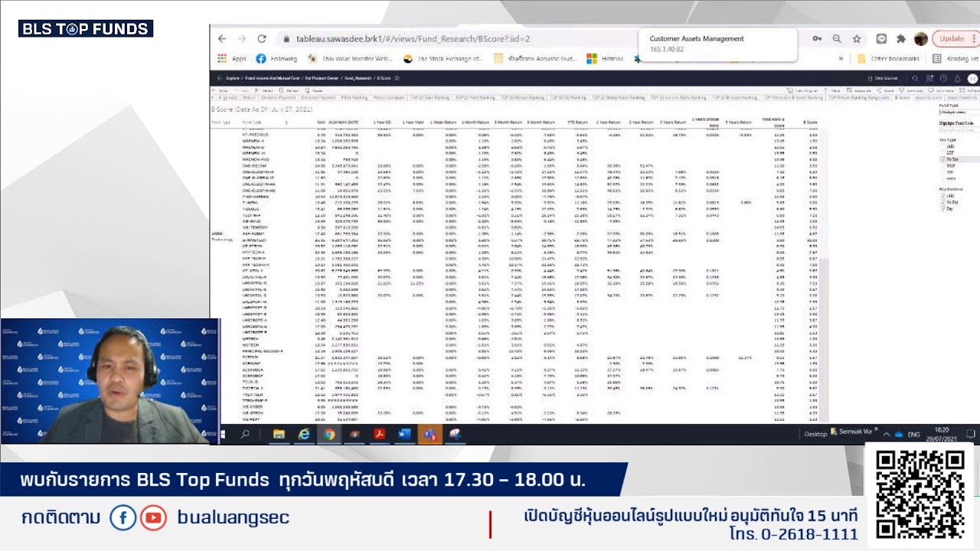Uncheck the No Tax option

click(x=942, y=159)
